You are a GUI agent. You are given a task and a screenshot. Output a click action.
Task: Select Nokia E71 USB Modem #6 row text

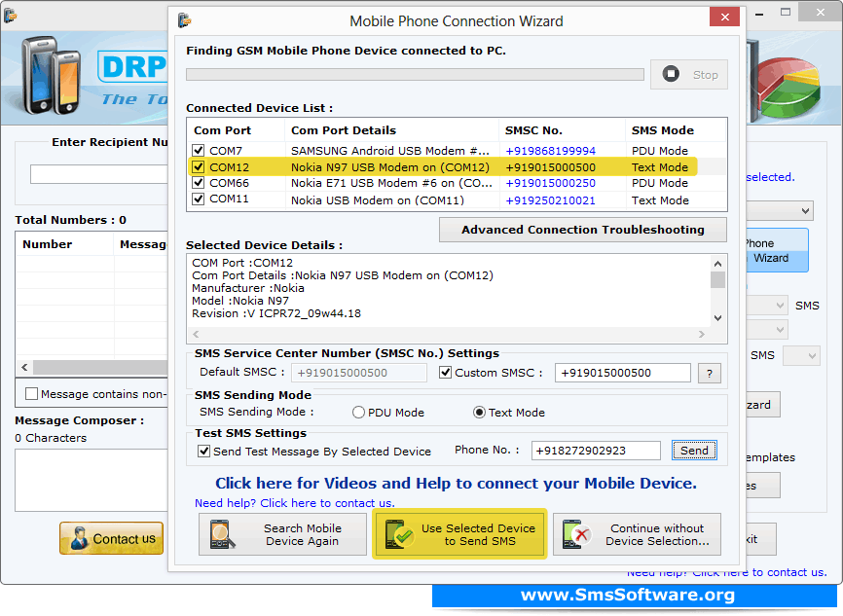tap(391, 183)
